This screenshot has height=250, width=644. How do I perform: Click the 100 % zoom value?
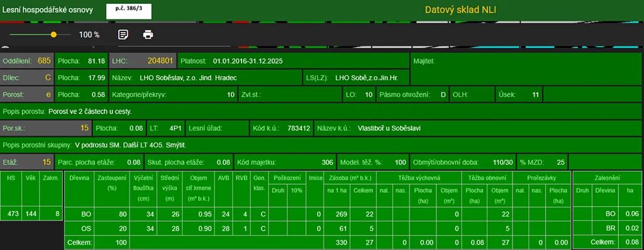[x=89, y=35]
